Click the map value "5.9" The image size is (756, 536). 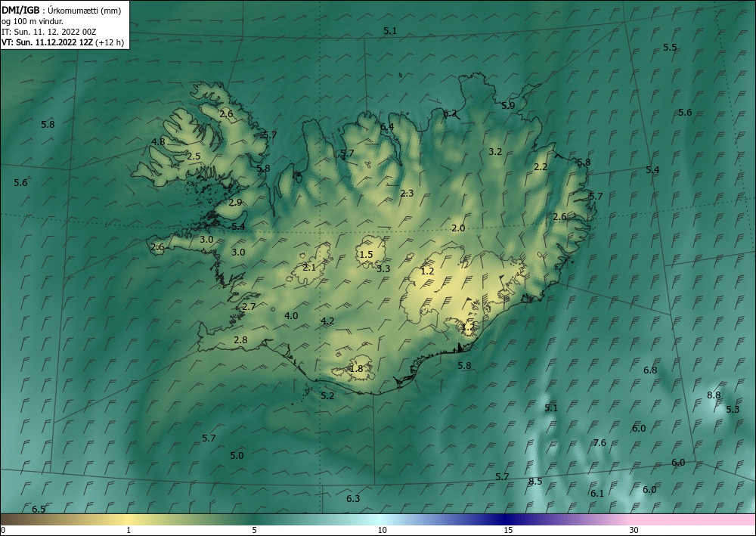(508, 106)
